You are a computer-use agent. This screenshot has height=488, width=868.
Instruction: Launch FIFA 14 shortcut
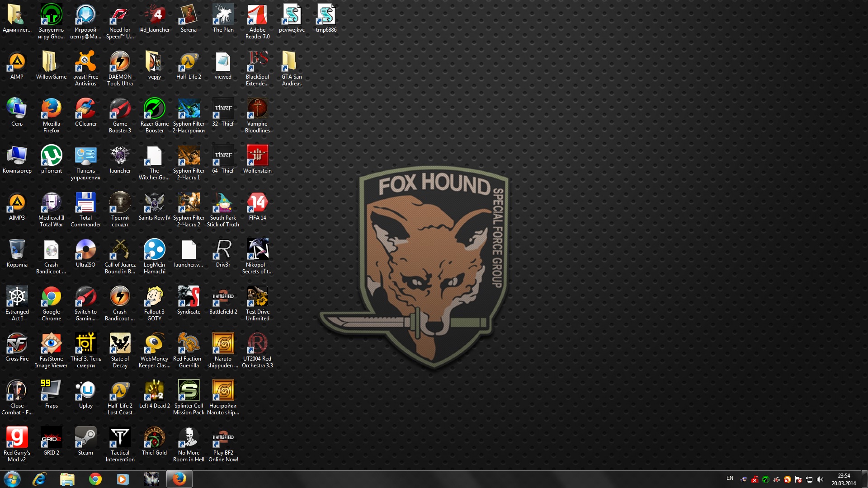pyautogui.click(x=257, y=206)
